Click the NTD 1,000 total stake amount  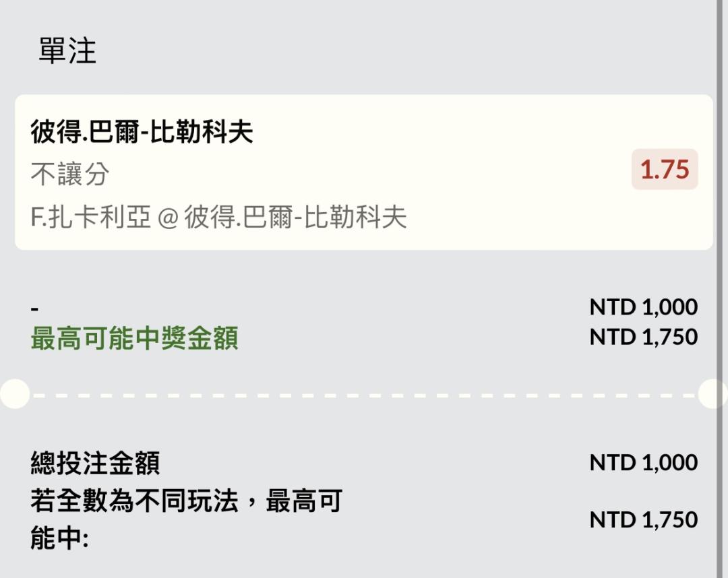(x=643, y=462)
